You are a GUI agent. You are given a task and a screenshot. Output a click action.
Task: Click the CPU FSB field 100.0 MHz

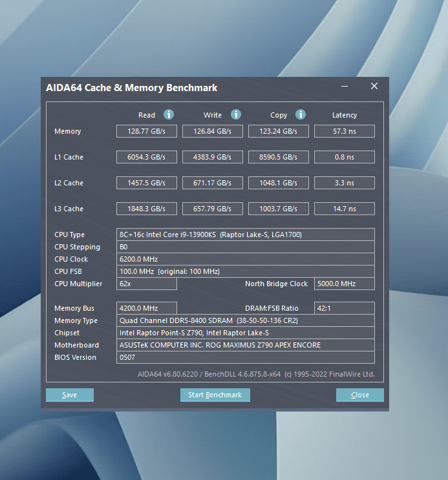pos(246,271)
